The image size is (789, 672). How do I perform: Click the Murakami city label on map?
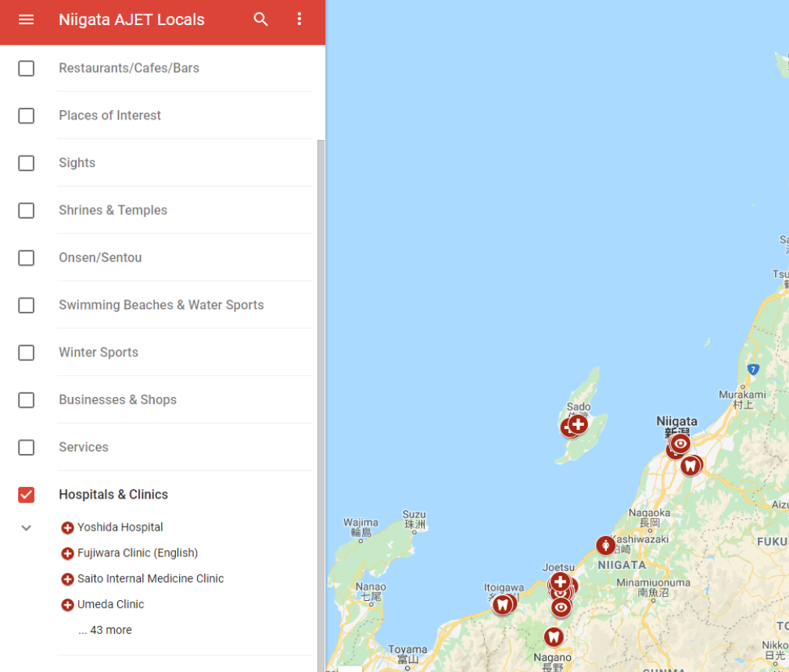[x=742, y=399]
